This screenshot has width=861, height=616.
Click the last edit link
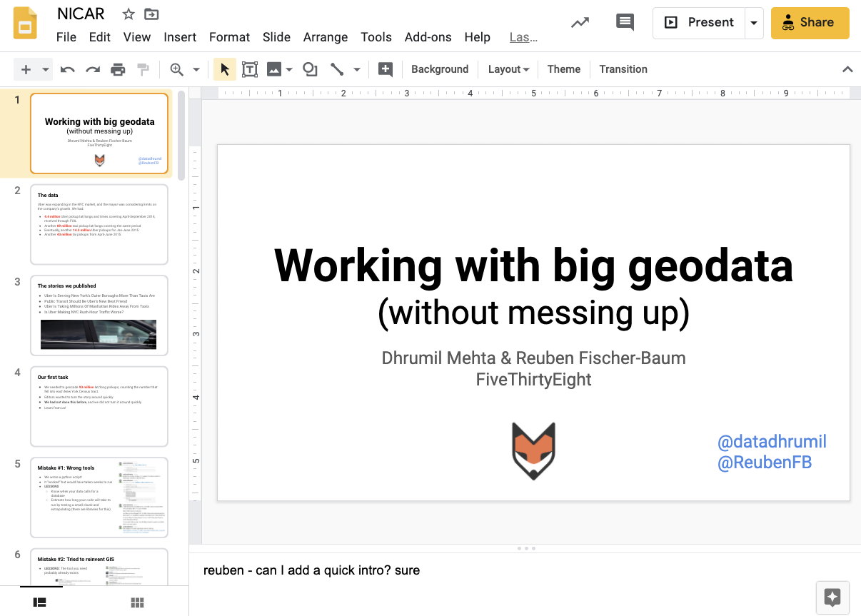[x=523, y=37]
